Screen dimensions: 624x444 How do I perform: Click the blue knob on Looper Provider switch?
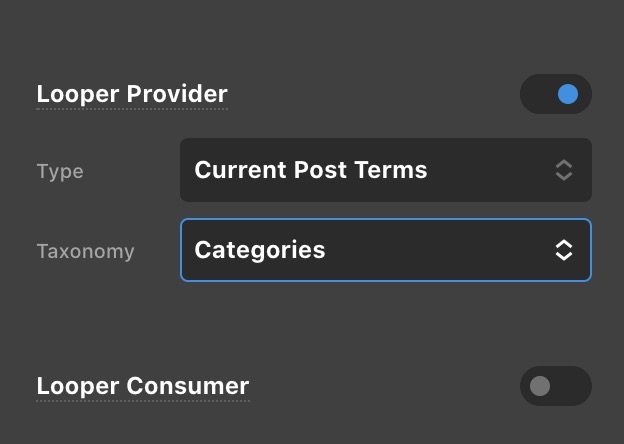pos(568,95)
